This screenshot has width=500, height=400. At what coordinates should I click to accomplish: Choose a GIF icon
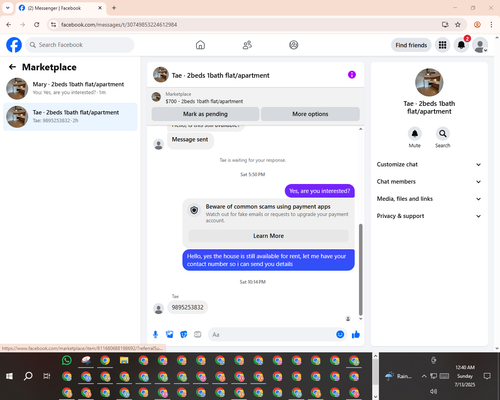pyautogui.click(x=198, y=334)
